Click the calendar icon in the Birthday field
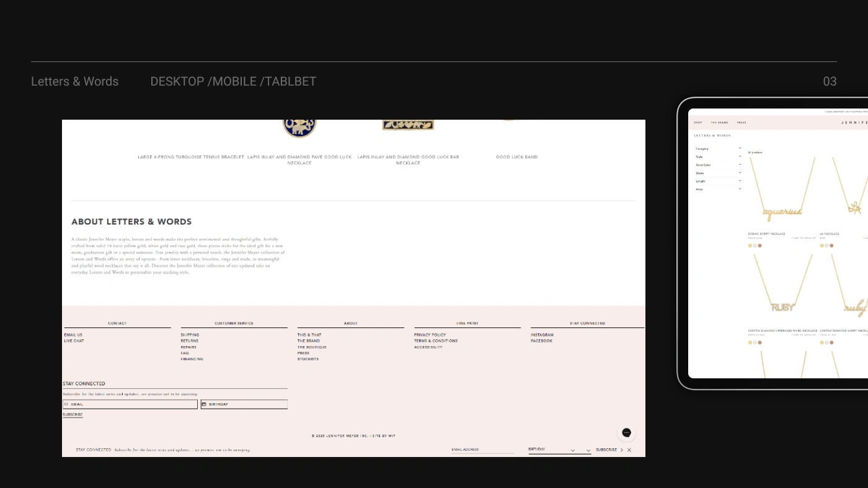This screenshot has height=488, width=868. point(204,404)
